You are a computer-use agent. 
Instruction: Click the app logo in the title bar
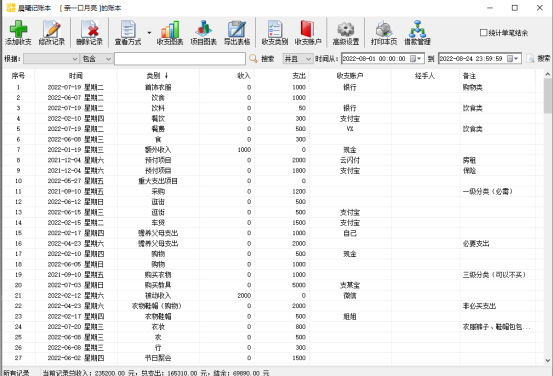pos(11,7)
